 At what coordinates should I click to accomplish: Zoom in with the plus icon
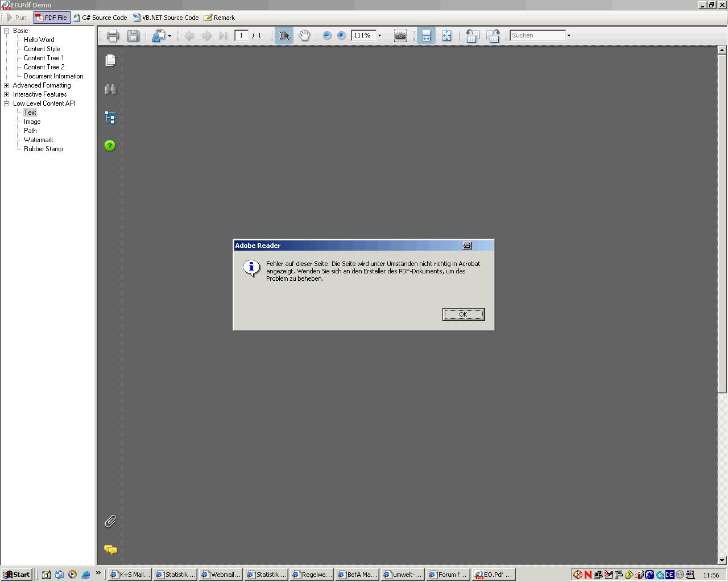[x=341, y=36]
